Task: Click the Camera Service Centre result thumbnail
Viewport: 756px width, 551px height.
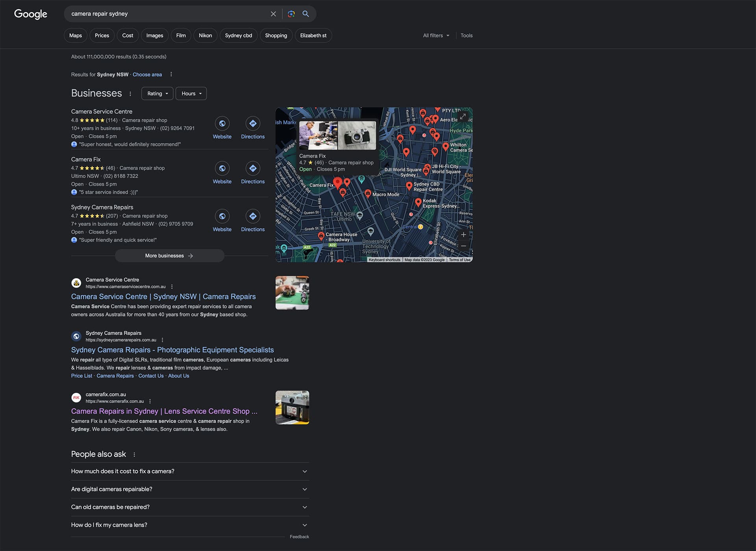Action: click(292, 293)
